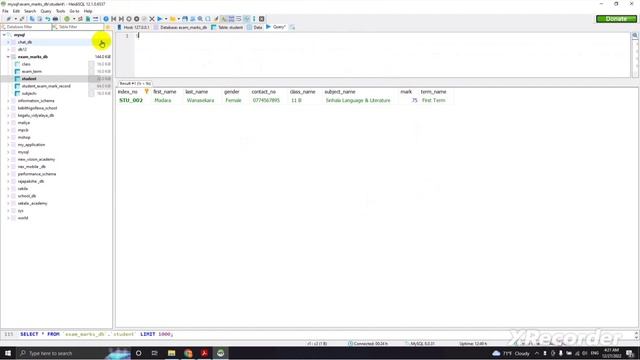This screenshot has width=640, height=360.
Task: Click the Undo toolbar icon
Action: click(47, 19)
